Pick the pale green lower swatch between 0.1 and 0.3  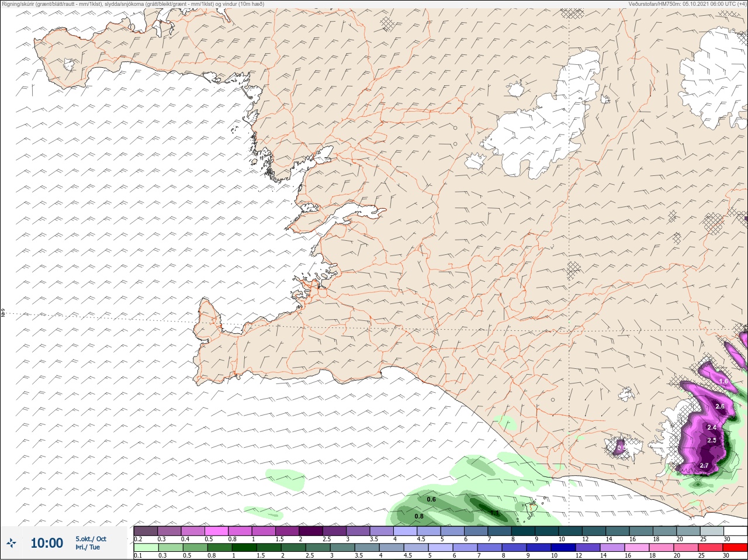tap(146, 547)
